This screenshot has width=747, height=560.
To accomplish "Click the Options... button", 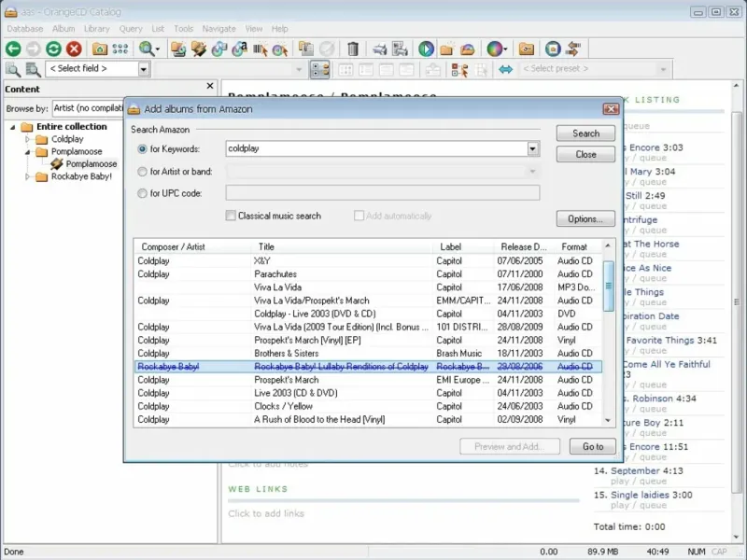I will [585, 218].
